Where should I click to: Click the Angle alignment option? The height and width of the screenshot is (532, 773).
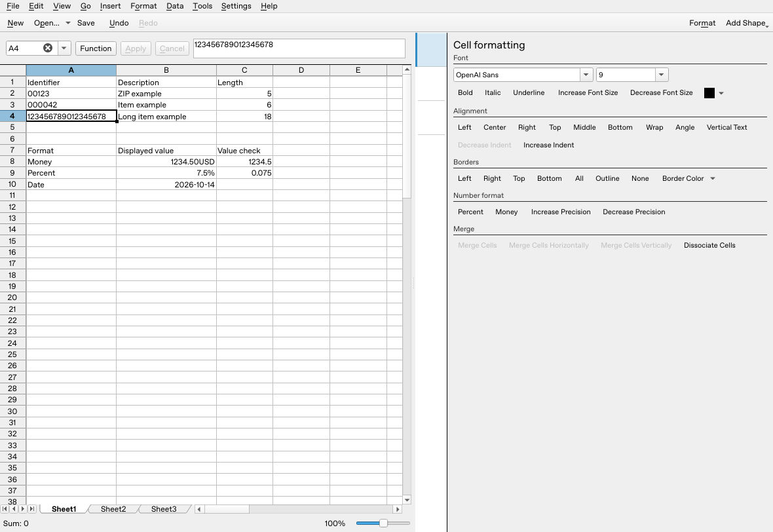pyautogui.click(x=685, y=127)
